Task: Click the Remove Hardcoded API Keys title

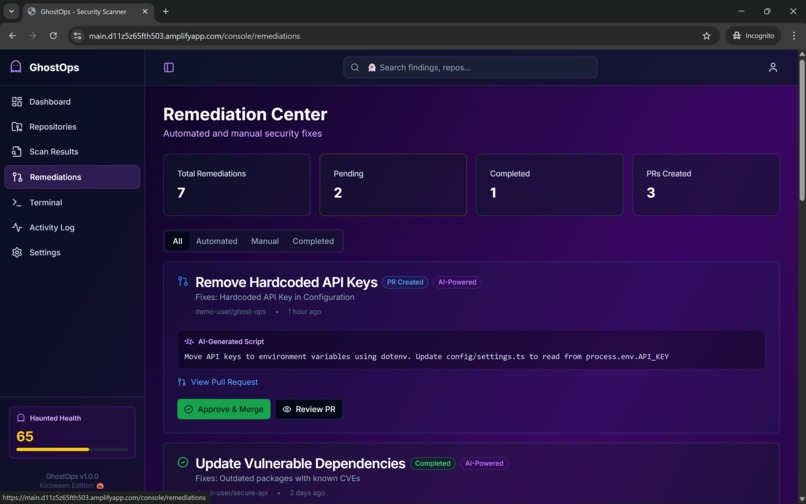Action: tap(286, 282)
